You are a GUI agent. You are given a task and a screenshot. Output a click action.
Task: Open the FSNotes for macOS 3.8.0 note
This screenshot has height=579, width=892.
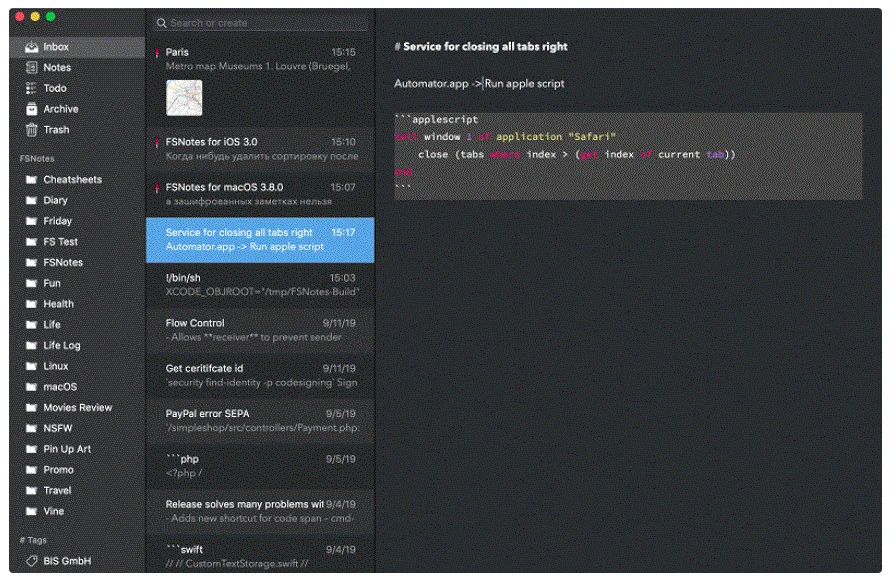point(260,195)
